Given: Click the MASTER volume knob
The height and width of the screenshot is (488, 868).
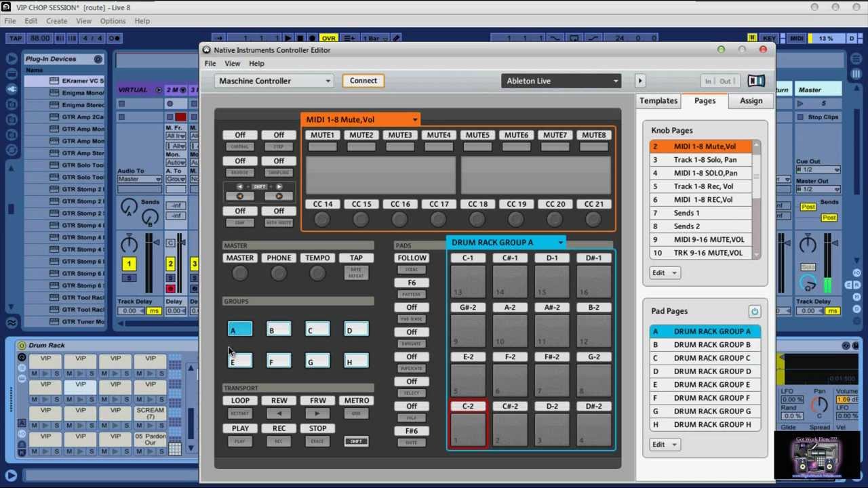Looking at the screenshot, I should tap(240, 273).
